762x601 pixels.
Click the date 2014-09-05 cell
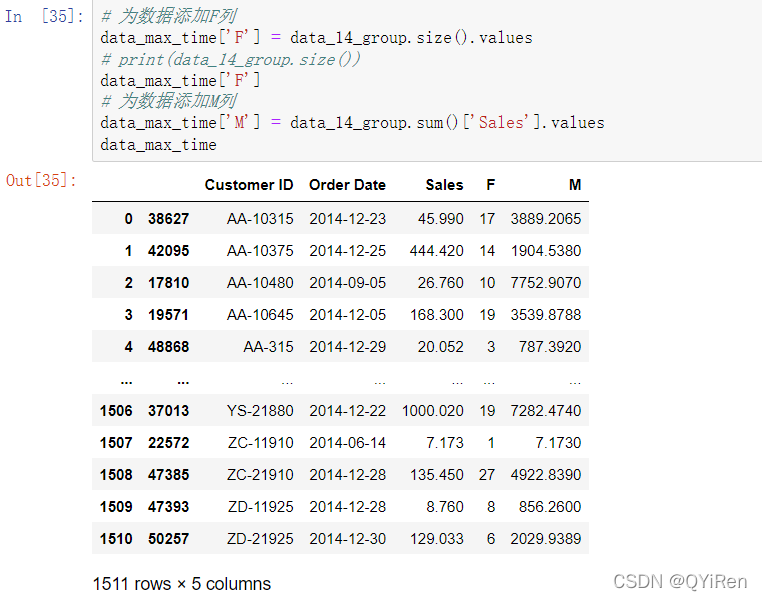pos(347,283)
